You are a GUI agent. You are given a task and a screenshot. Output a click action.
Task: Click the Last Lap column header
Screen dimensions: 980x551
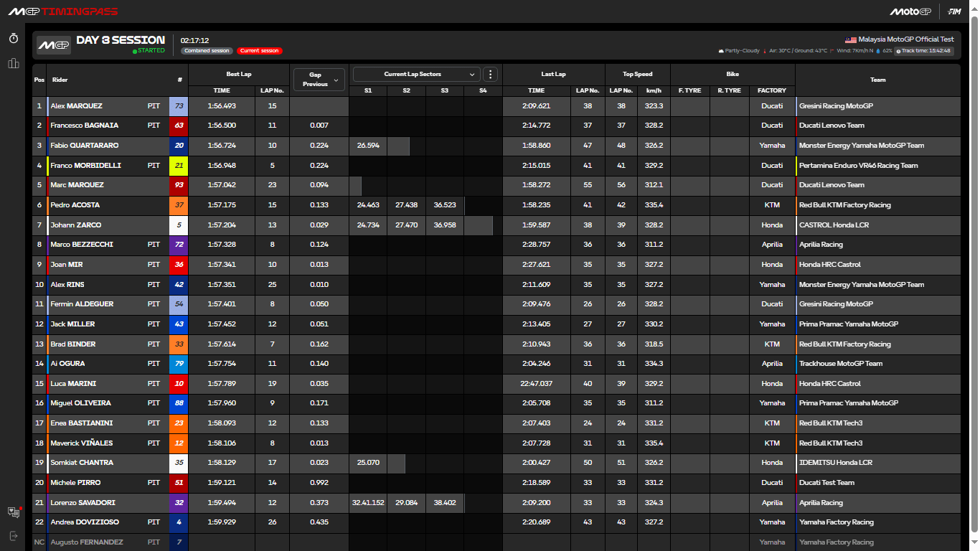click(x=553, y=74)
